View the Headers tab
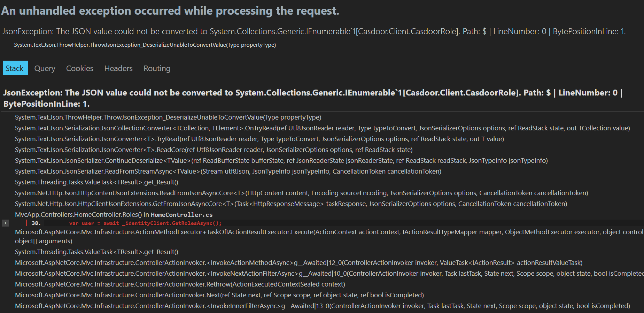 (118, 68)
